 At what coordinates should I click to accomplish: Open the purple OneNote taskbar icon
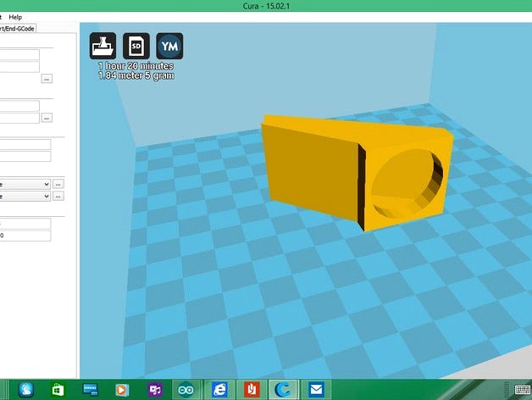(154, 389)
